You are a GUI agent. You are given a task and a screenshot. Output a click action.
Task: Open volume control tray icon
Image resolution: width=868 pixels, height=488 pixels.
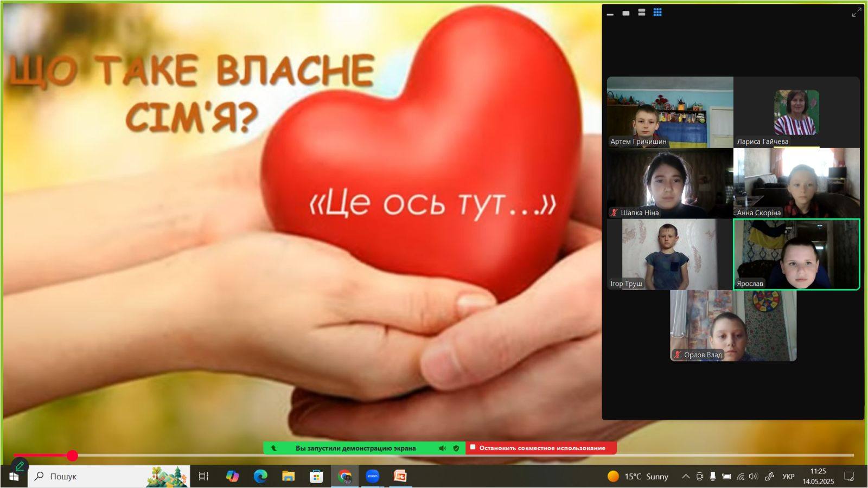(753, 477)
